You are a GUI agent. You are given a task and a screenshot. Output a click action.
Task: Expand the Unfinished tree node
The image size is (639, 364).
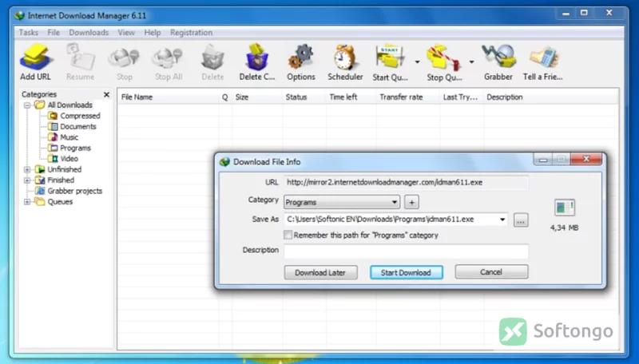tap(27, 169)
